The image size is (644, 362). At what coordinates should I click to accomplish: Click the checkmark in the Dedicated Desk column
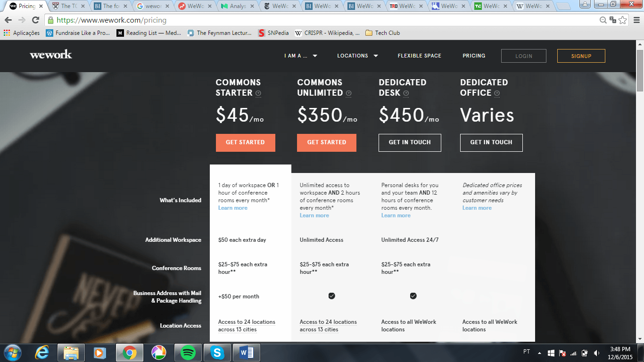click(413, 296)
